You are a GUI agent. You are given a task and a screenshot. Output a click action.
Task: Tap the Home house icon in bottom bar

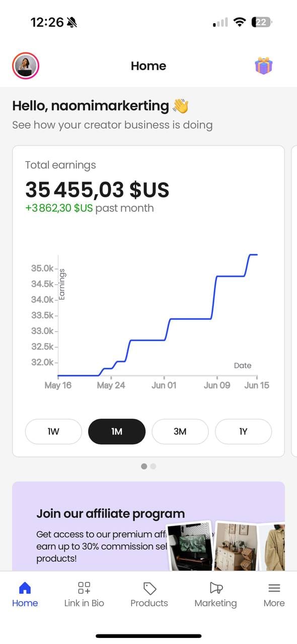[25, 588]
